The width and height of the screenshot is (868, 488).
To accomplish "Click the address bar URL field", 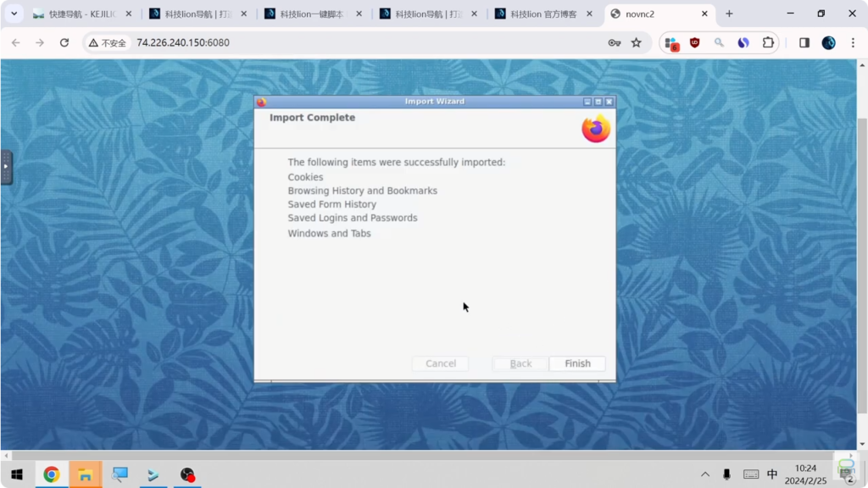I will (x=339, y=42).
